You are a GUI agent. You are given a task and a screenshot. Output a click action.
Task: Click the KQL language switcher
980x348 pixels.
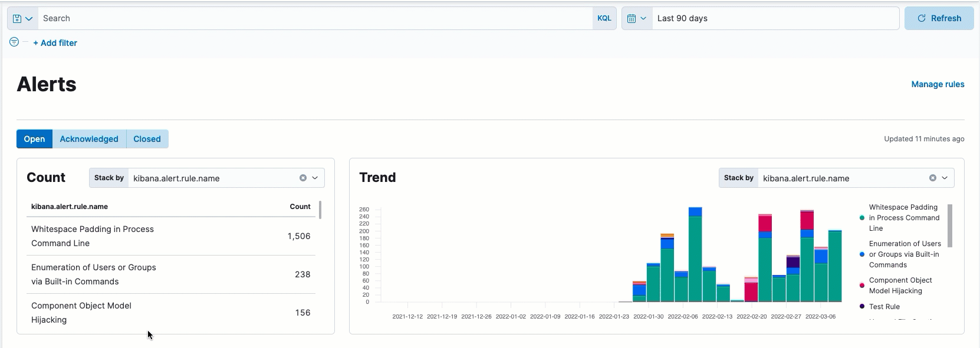(604, 18)
